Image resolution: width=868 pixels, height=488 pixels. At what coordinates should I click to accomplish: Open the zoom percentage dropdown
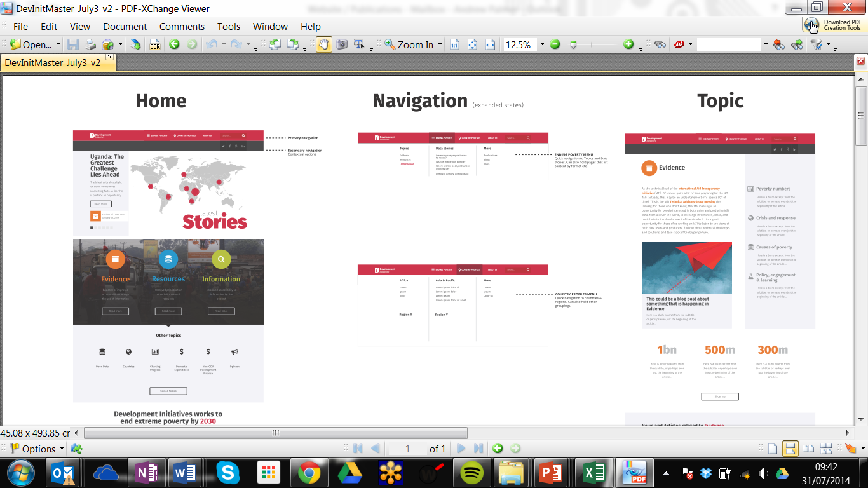(541, 44)
